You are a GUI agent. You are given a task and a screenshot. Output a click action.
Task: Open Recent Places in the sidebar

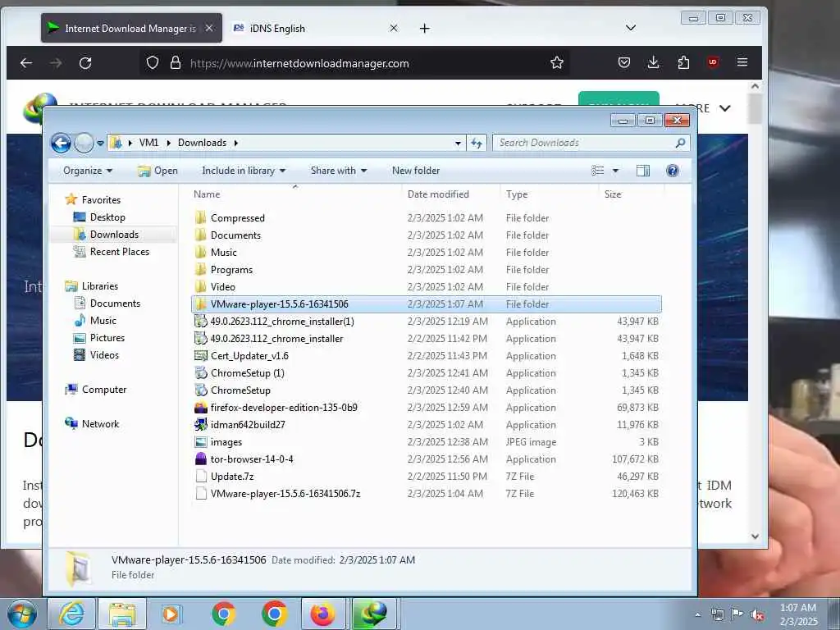(120, 251)
